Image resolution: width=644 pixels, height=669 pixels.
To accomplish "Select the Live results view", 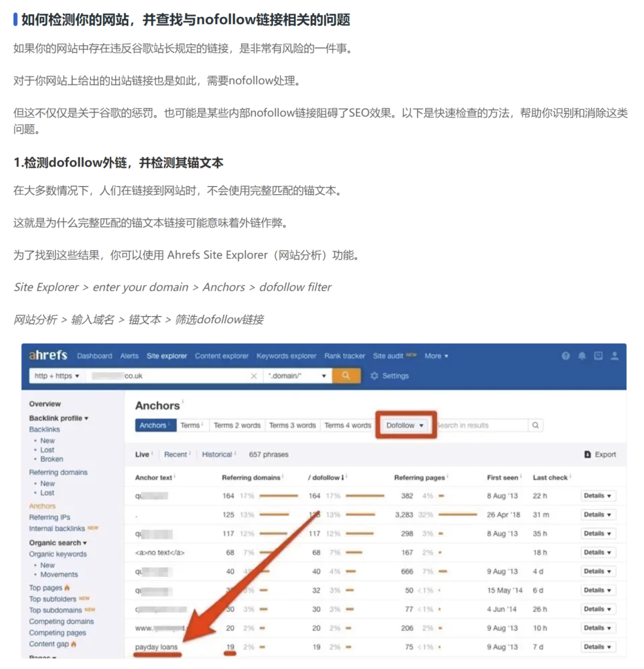I will pos(142,454).
